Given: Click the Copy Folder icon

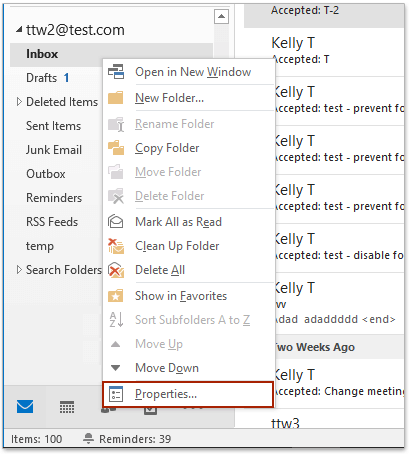Looking at the screenshot, I should tap(116, 148).
